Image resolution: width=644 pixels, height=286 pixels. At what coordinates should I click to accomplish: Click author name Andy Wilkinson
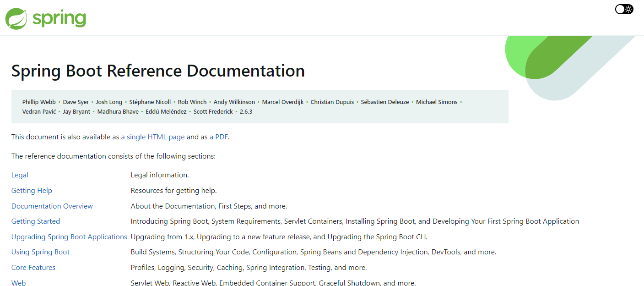click(x=234, y=102)
